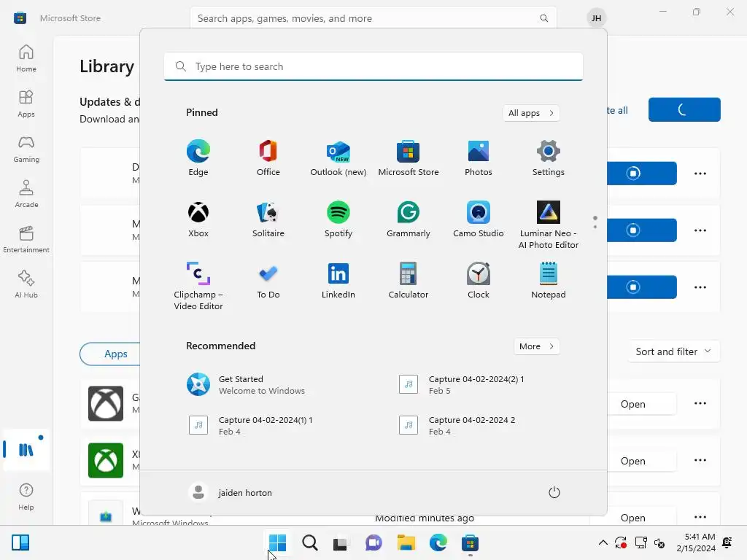Launch Office from the pinned grid
The image size is (747, 560).
[268, 157]
